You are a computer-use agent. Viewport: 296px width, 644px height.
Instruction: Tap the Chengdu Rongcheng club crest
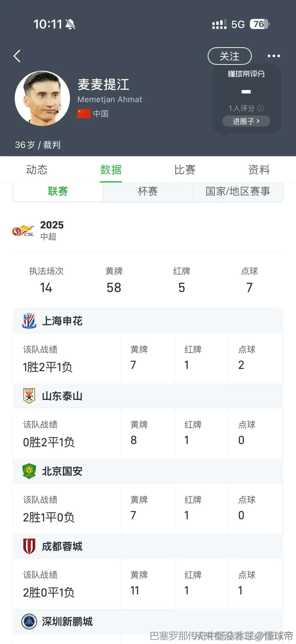[x=29, y=546]
